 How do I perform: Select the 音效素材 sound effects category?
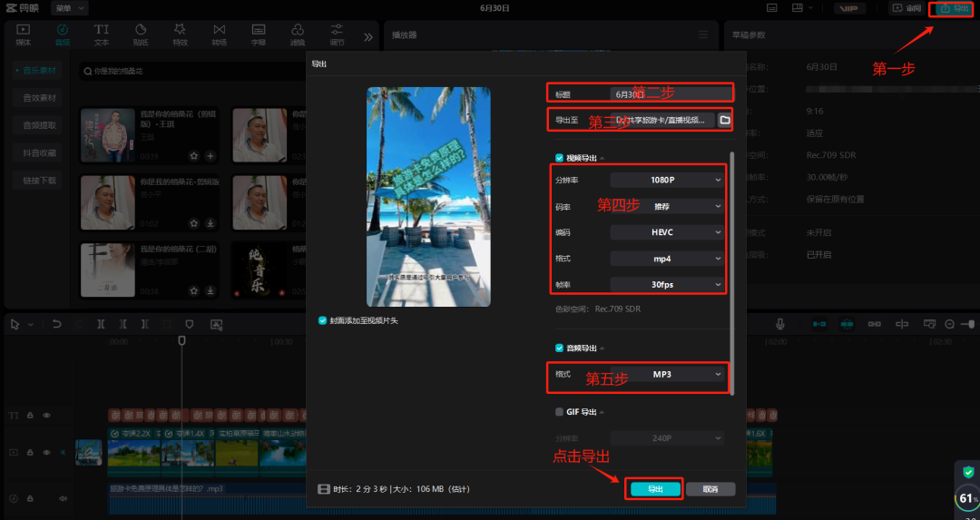tap(39, 98)
